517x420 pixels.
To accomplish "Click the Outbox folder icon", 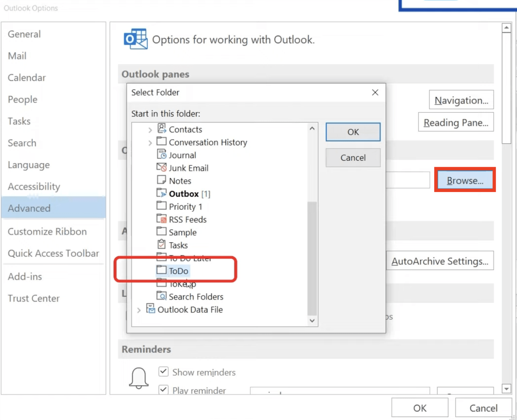I will tap(162, 193).
